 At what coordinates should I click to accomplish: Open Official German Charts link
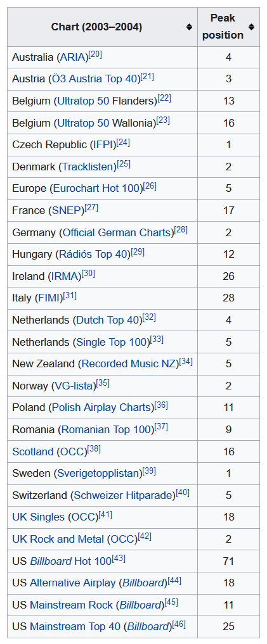pos(117,232)
